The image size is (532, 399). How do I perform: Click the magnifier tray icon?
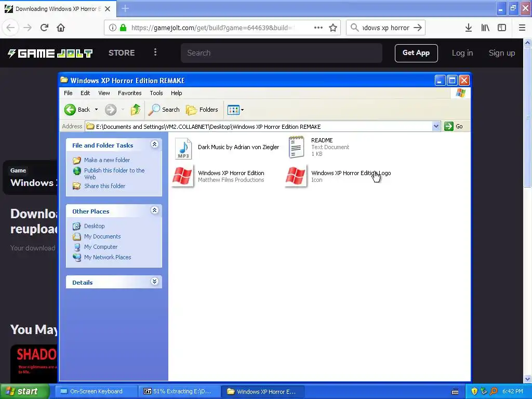pyautogui.click(x=494, y=391)
